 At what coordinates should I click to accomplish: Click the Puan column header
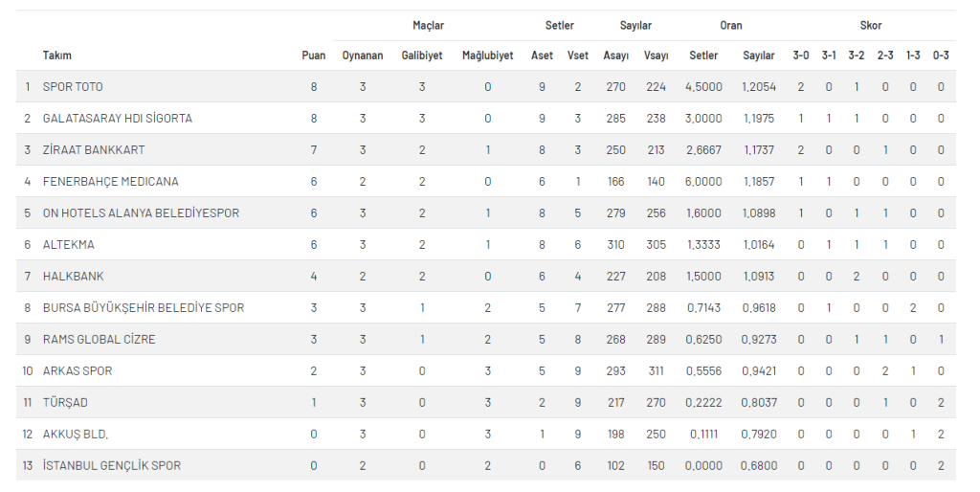[313, 56]
